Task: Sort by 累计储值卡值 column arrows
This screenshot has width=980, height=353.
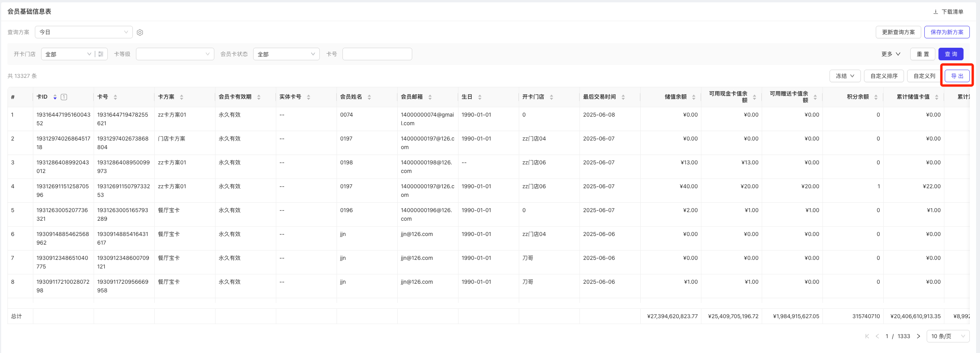Action: coord(937,97)
